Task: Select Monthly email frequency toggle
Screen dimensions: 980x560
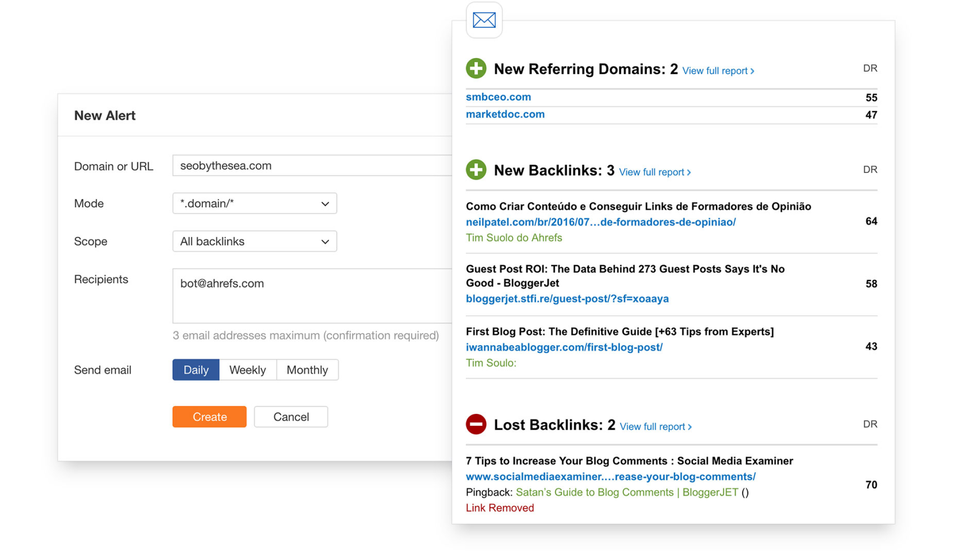Action: [x=306, y=369]
